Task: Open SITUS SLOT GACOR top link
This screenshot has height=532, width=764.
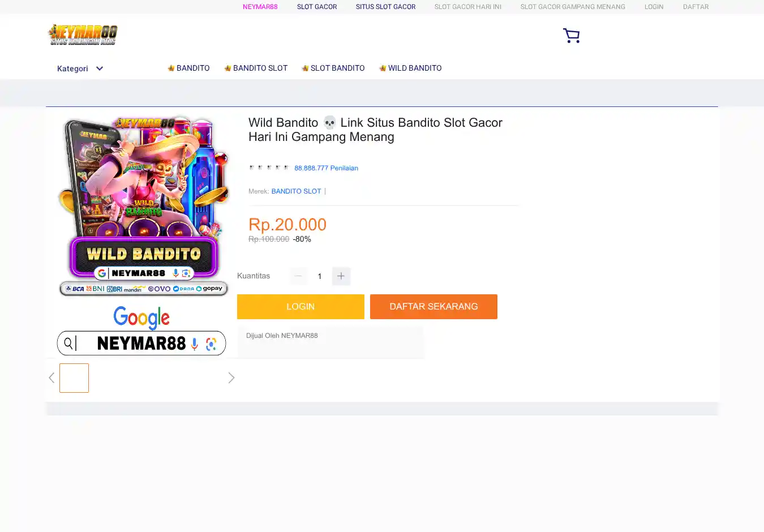Action: pyautogui.click(x=385, y=7)
